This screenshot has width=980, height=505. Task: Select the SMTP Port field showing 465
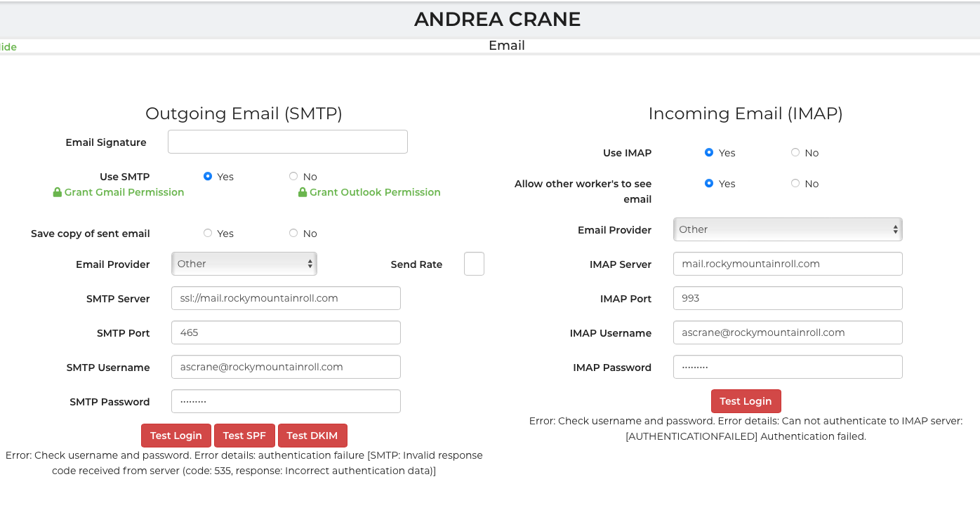coord(286,332)
